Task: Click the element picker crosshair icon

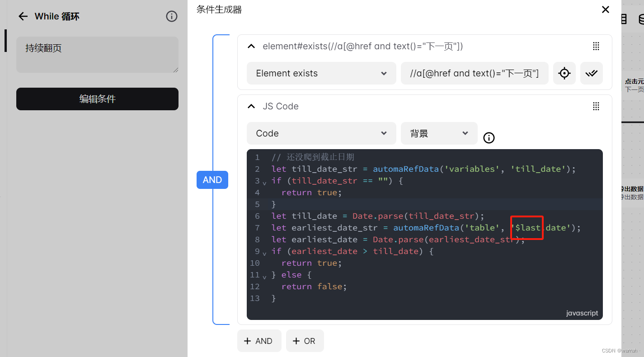Action: pos(564,73)
